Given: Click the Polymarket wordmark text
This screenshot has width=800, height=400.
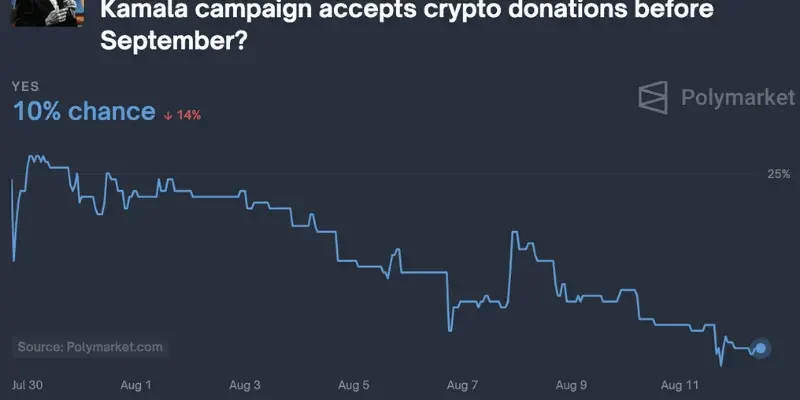Looking at the screenshot, I should click(738, 98).
